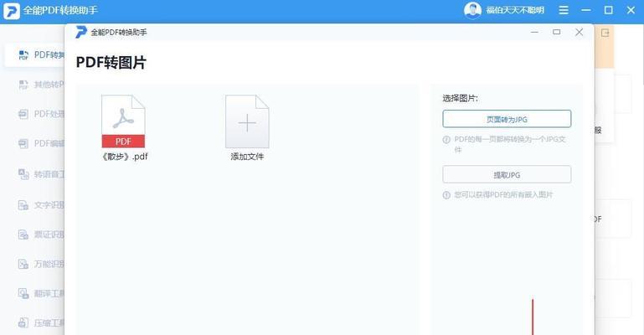The height and width of the screenshot is (335, 644).
Task: Open the 文字识别 sidebar icon
Action: point(23,205)
